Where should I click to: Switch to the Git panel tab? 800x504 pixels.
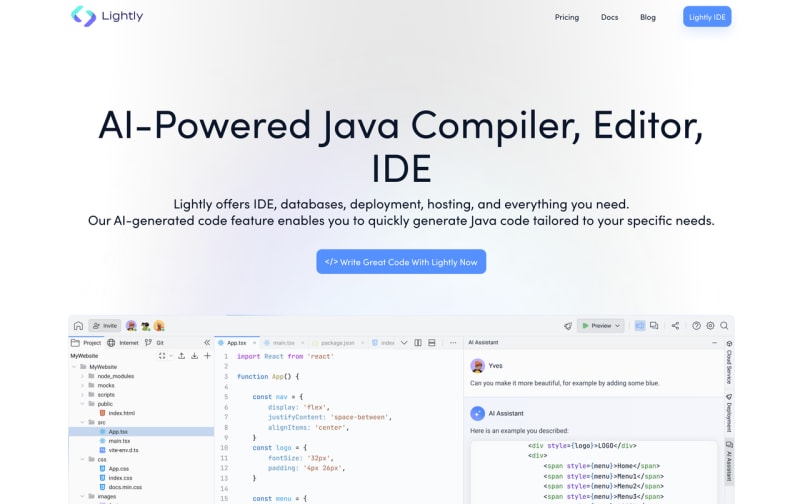154,343
